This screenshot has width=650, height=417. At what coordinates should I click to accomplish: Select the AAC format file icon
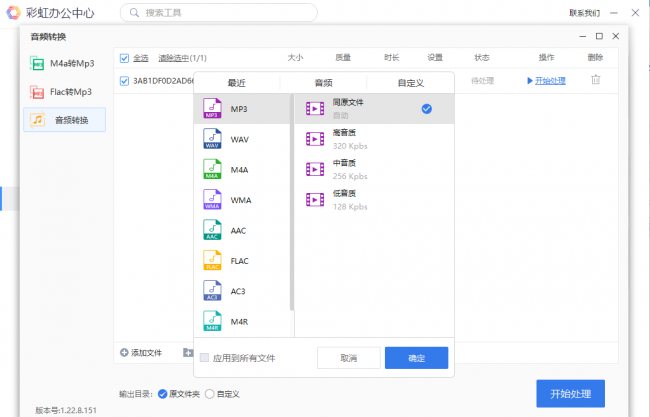tap(212, 230)
